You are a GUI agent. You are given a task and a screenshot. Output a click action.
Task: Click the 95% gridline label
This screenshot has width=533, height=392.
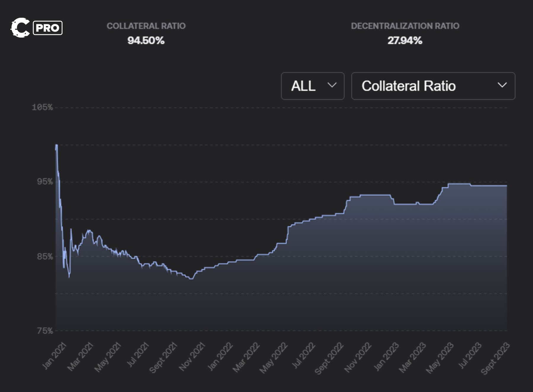coord(44,182)
